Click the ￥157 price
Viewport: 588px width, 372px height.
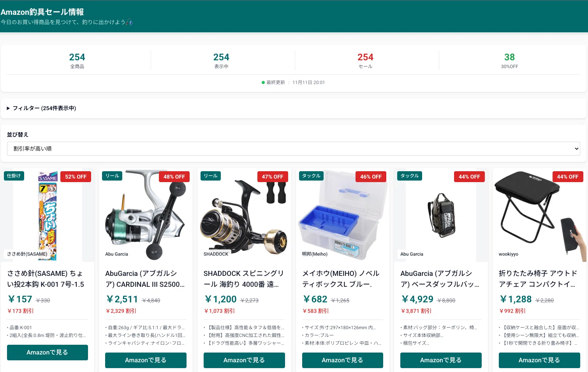[20, 299]
